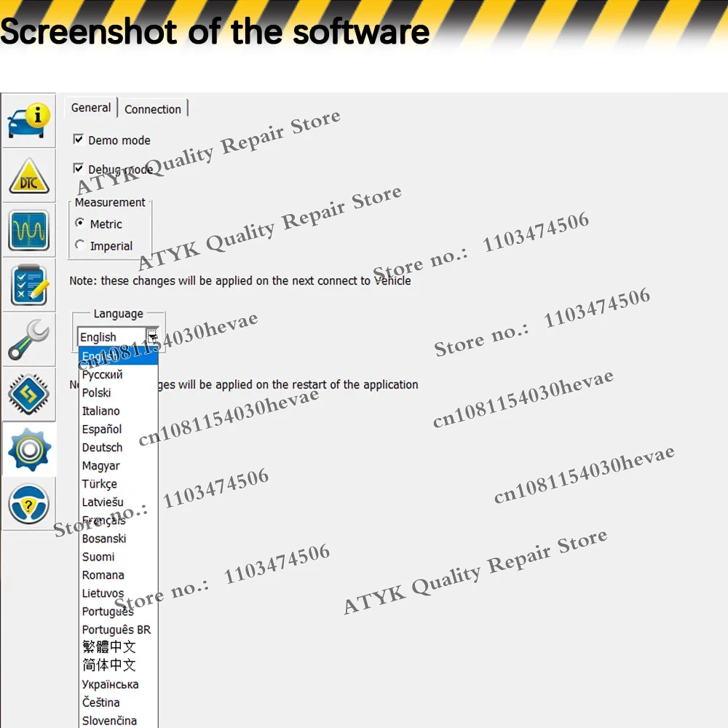Pick Slovenčina in the language list
The image size is (728, 728).
119,720
